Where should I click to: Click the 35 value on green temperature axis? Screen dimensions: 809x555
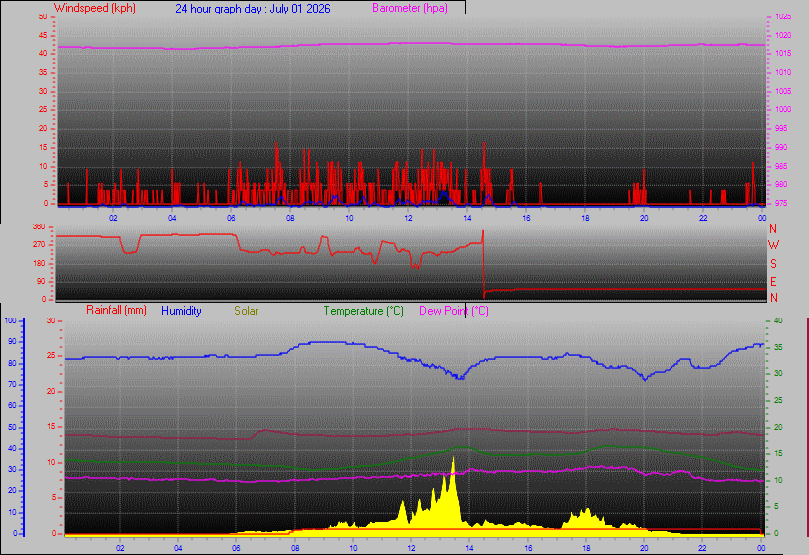pos(778,347)
